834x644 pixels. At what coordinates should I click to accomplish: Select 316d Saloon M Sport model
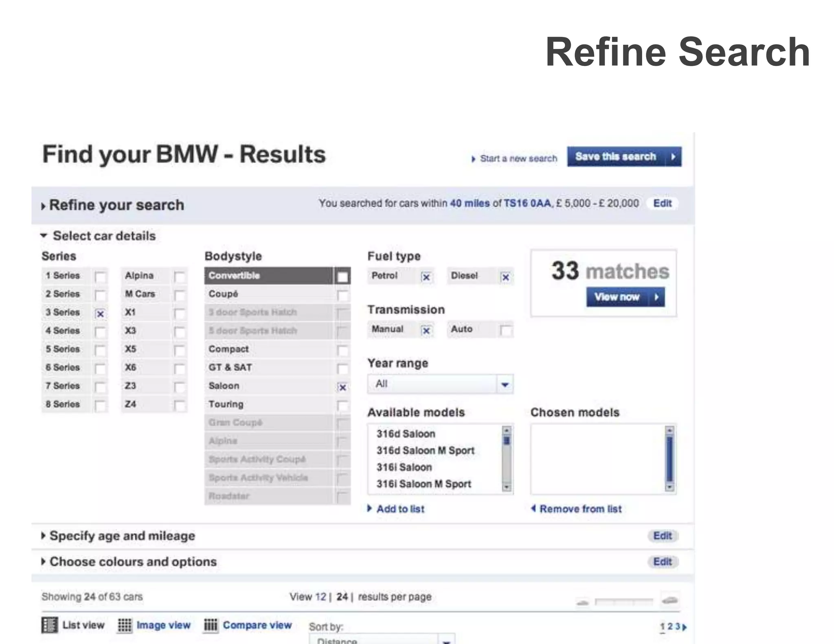click(426, 451)
